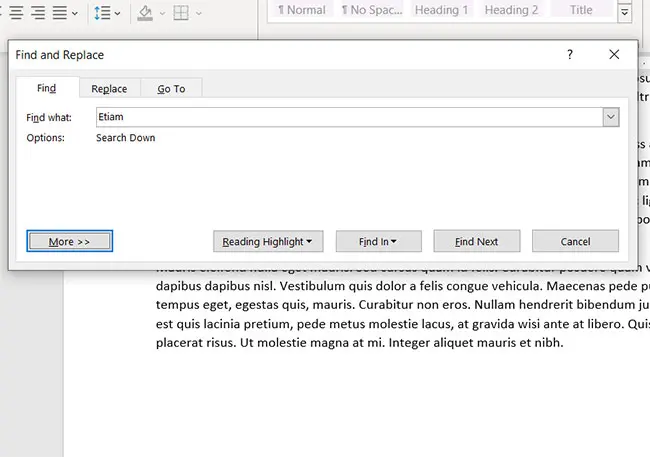The image size is (650, 457).
Task: Click the Find Next button
Action: 476,241
